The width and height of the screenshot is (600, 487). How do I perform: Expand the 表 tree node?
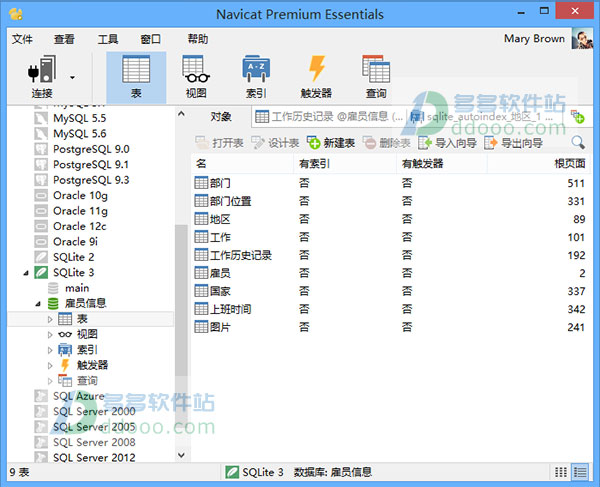[x=50, y=319]
